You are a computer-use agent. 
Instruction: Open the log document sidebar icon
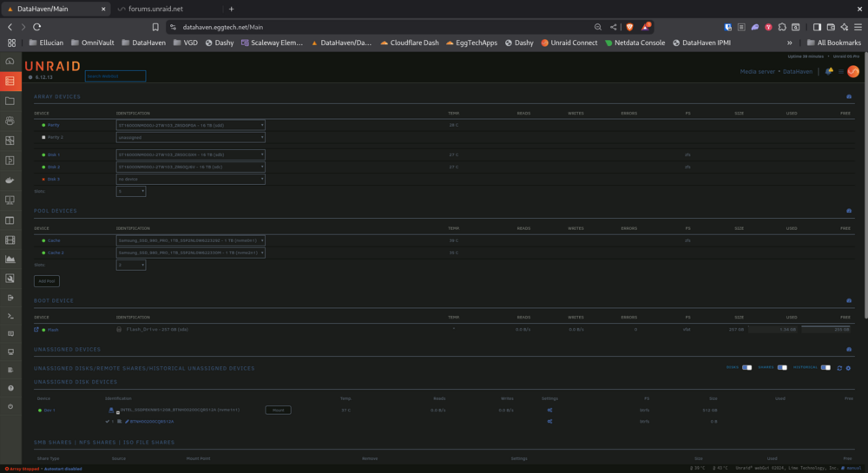click(x=10, y=370)
